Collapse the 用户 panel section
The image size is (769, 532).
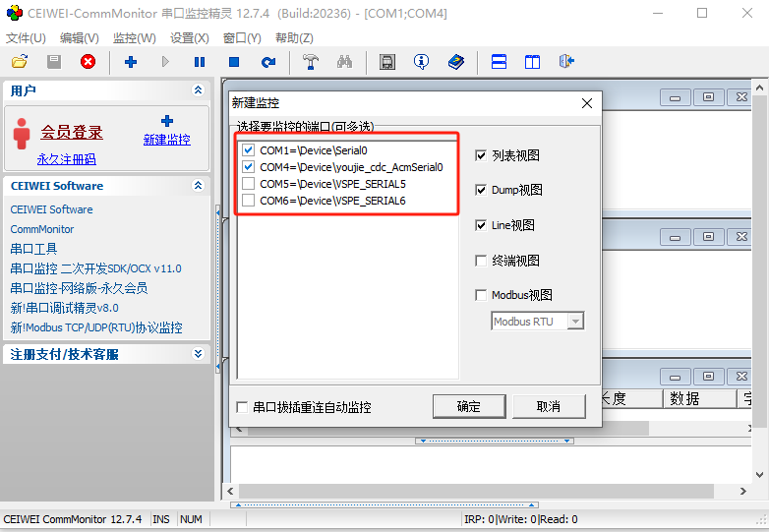198,90
